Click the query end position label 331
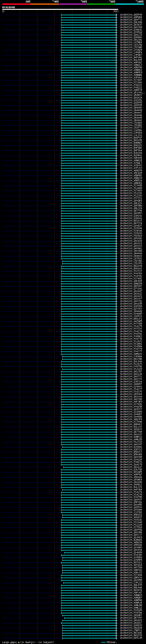The width and height of the screenshot is (146, 644). 115,11
